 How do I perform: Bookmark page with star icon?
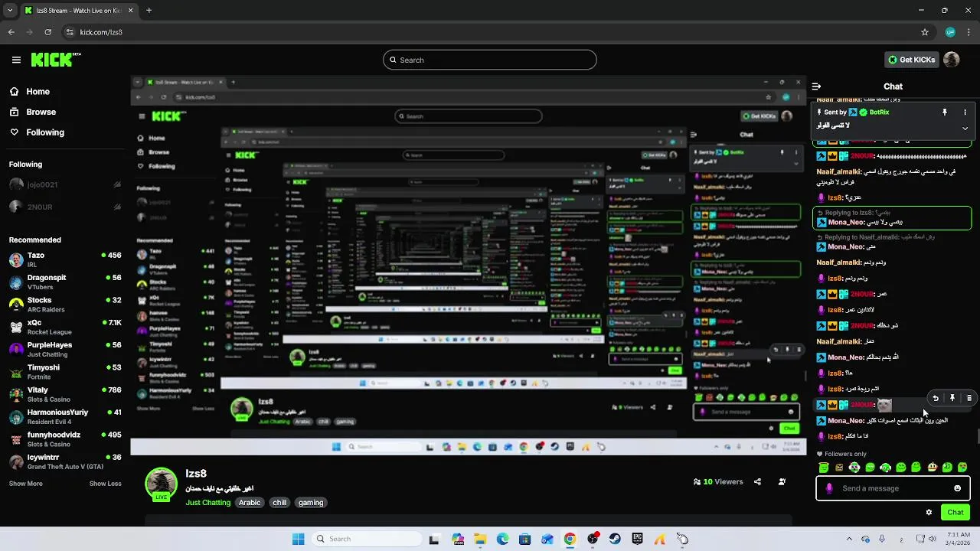(x=925, y=32)
